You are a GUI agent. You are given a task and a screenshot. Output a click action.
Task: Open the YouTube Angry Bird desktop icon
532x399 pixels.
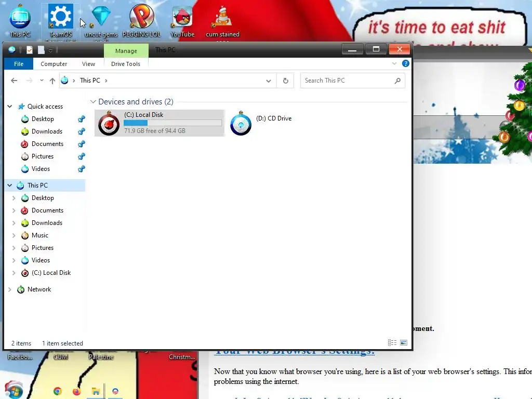pos(182,21)
